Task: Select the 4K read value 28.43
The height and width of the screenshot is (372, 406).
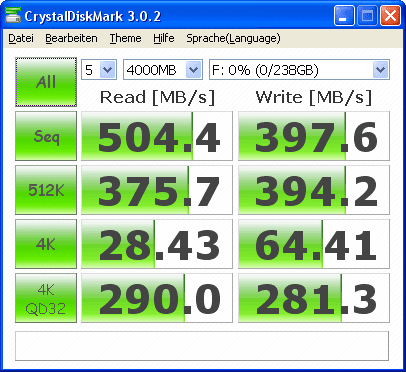Action: pyautogui.click(x=157, y=244)
